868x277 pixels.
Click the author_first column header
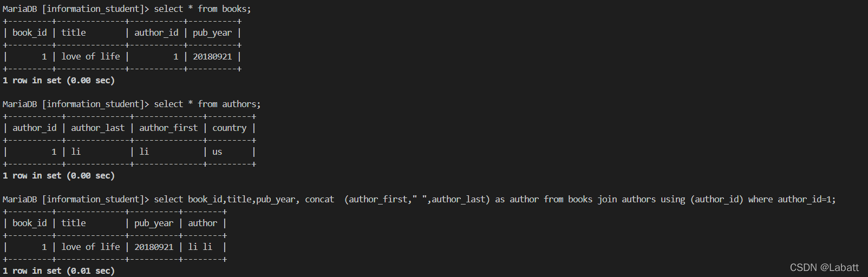coord(168,128)
